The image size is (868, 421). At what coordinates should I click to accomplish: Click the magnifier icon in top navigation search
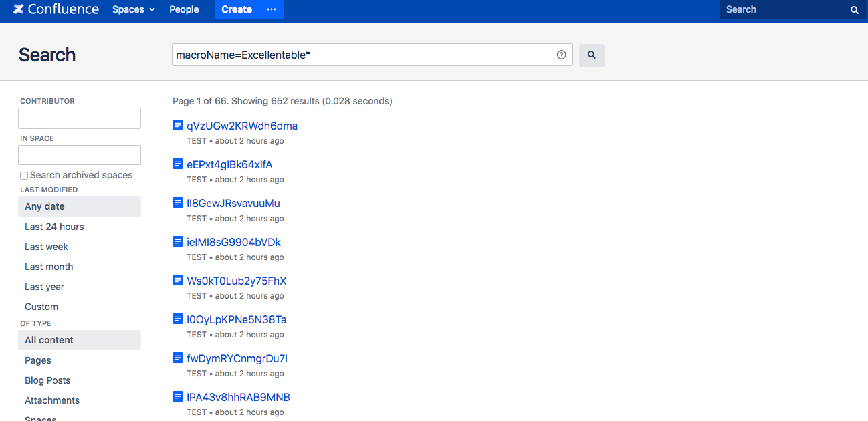(854, 10)
